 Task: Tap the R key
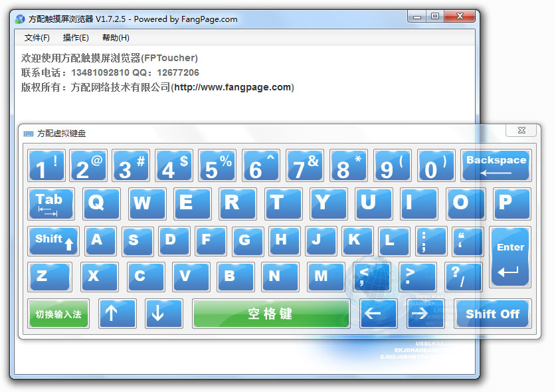tap(238, 204)
